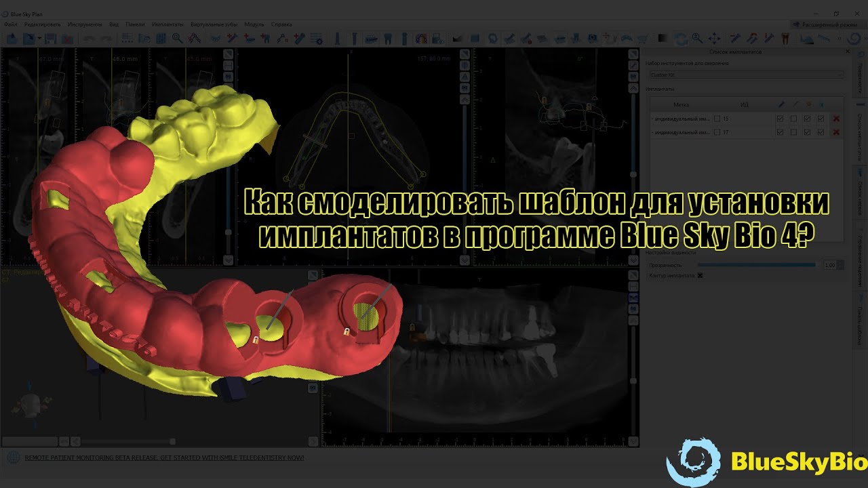
Task: Toggle the Контур имплантата checkbox
Action: pos(701,276)
